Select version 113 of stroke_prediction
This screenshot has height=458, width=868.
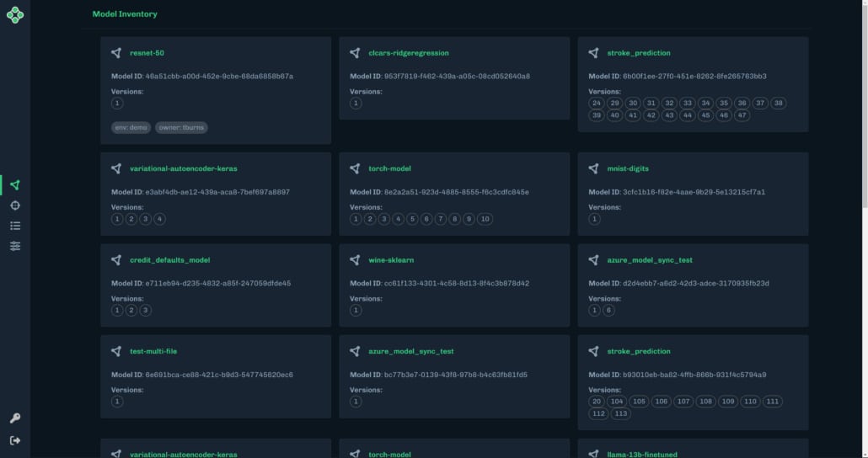coord(620,413)
